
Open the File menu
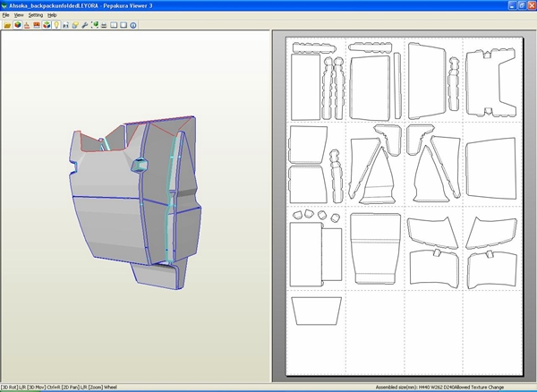pos(5,15)
